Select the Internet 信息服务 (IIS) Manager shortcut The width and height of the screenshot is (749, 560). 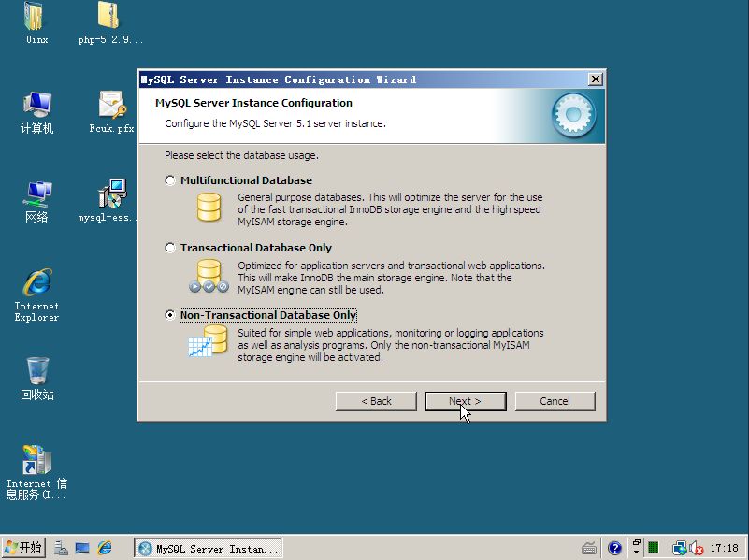point(36,473)
